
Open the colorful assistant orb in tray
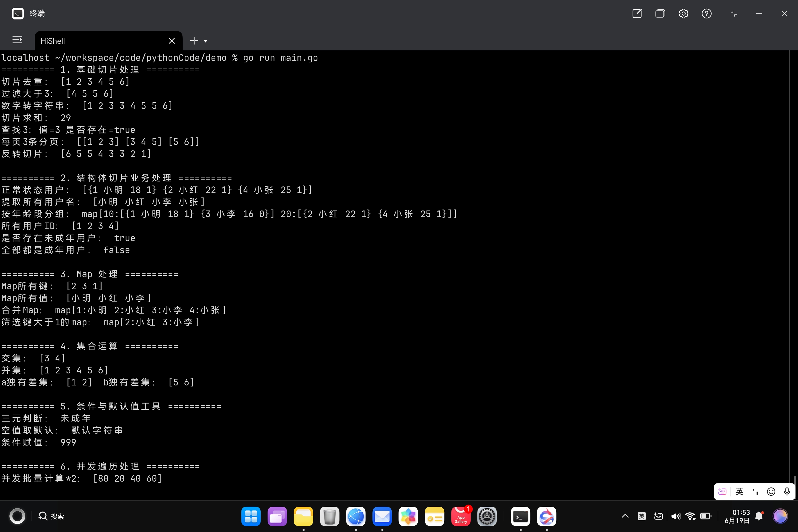pos(780,516)
